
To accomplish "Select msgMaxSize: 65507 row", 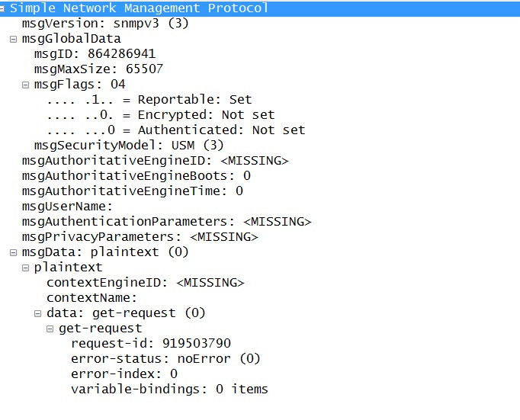I will point(98,69).
